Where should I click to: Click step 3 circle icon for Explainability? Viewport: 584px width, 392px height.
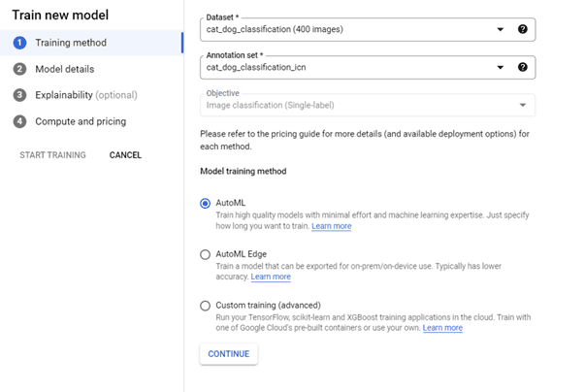point(19,95)
